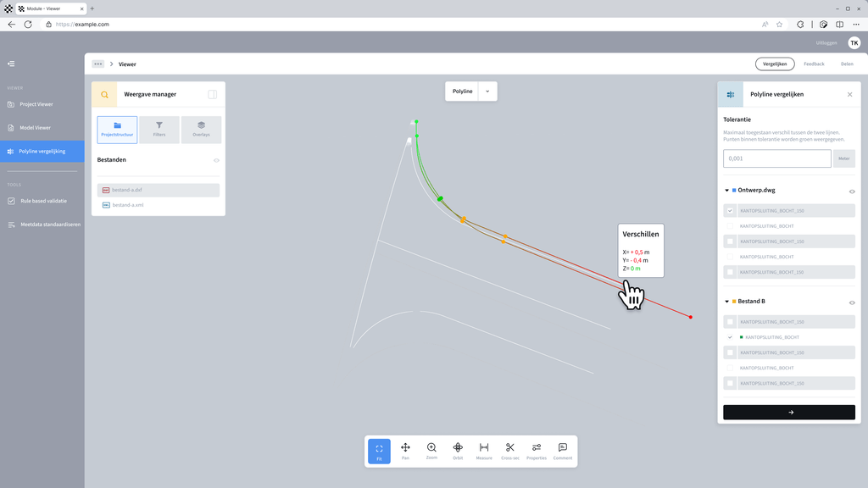Click the blue Ontwerp.dwg color swatch
Viewport: 868px width, 488px height.
[x=734, y=191]
